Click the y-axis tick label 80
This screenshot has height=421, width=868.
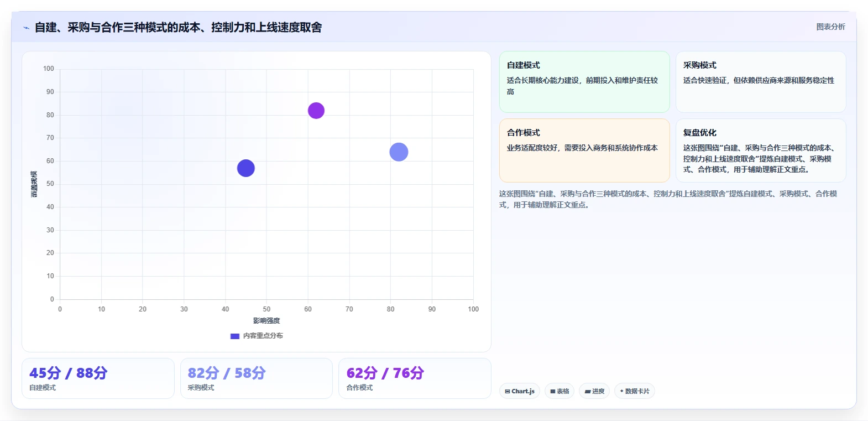50,115
